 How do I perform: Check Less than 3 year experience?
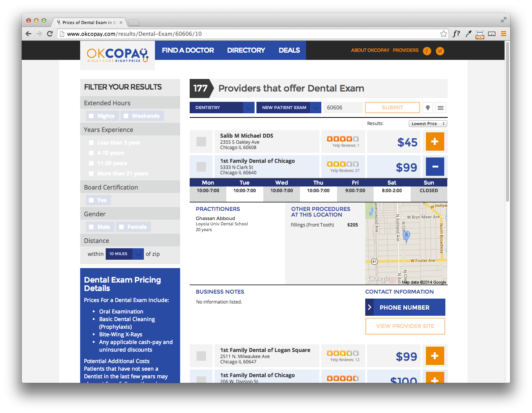(x=91, y=143)
